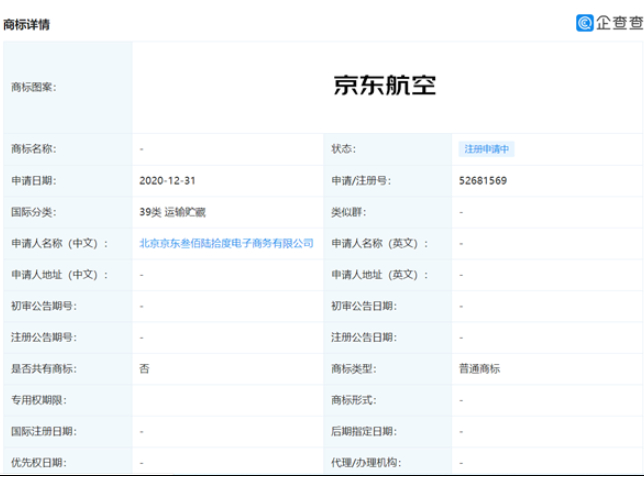
Task: Click the 注册公告日期 label
Action: pos(364,337)
